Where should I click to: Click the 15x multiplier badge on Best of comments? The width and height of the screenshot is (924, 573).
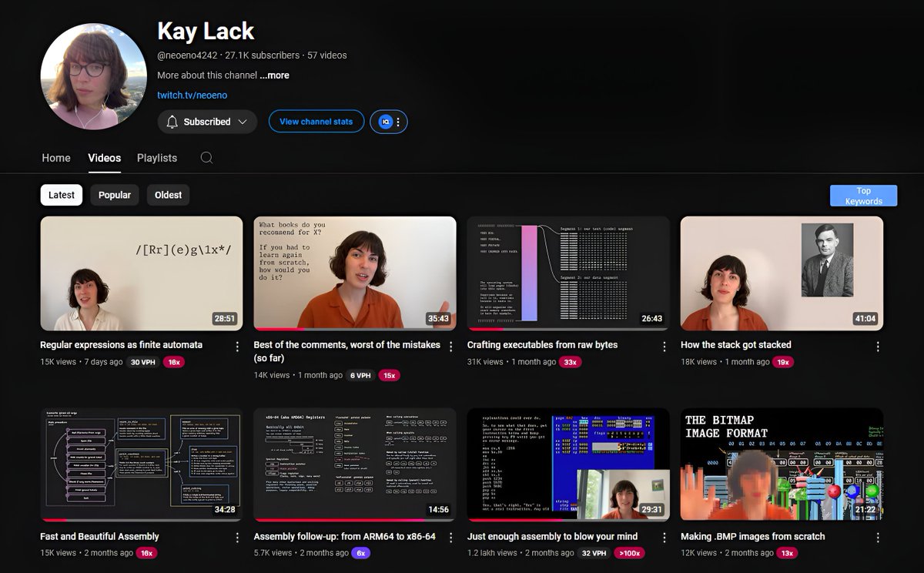(390, 376)
